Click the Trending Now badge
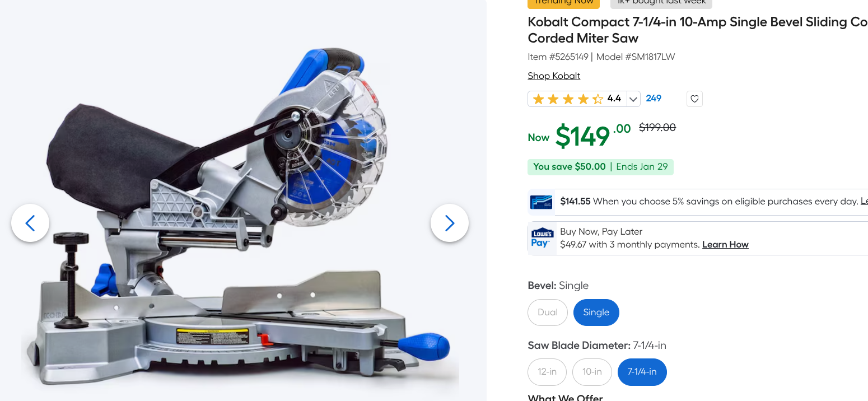 tap(563, 3)
